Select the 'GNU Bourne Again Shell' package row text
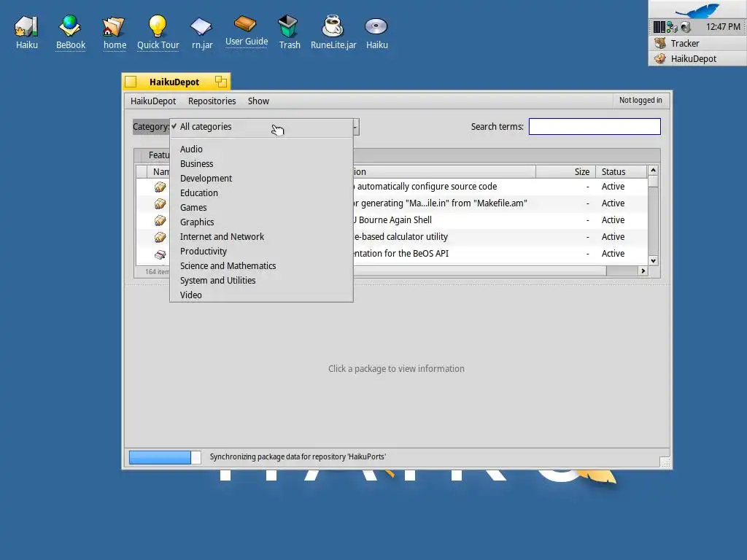 point(392,220)
